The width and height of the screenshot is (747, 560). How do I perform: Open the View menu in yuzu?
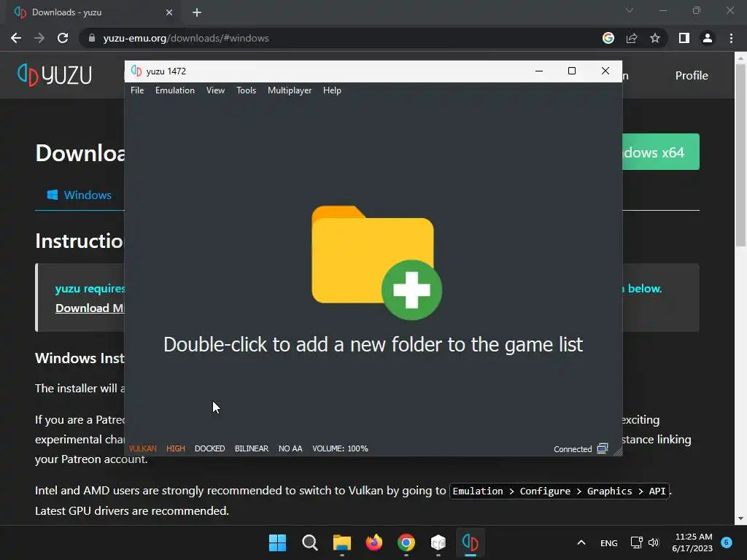point(215,90)
